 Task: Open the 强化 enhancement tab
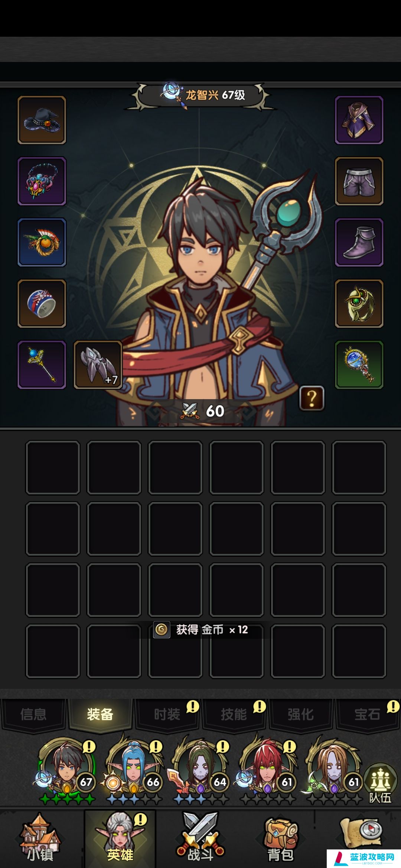tap(301, 714)
